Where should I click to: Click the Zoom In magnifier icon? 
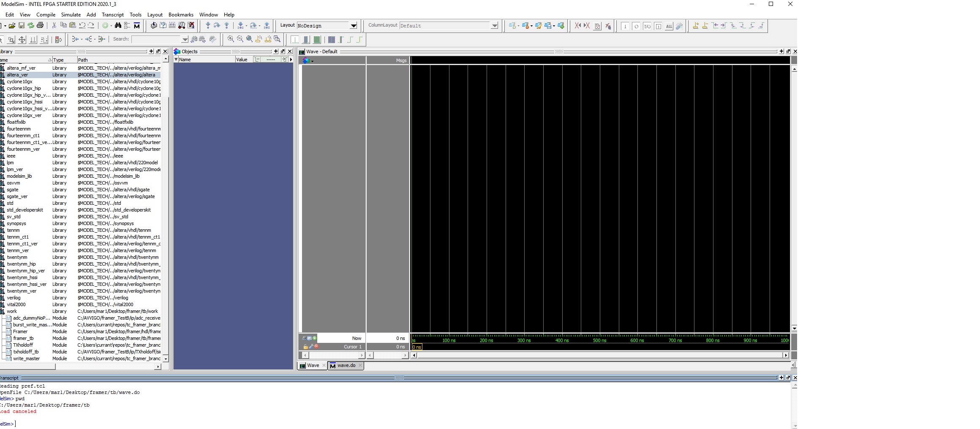pos(231,39)
